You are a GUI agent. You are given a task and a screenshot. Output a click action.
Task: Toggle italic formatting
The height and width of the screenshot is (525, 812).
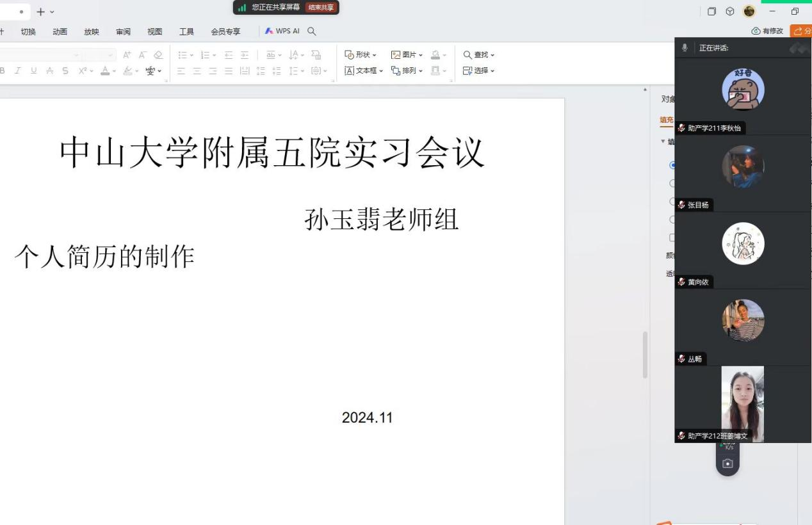coord(18,71)
